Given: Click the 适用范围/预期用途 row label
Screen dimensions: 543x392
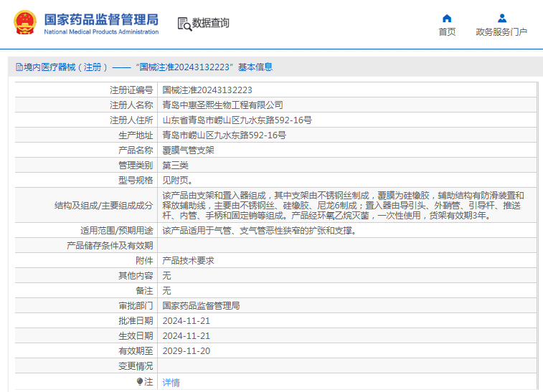Looking at the screenshot, I should point(117,231).
